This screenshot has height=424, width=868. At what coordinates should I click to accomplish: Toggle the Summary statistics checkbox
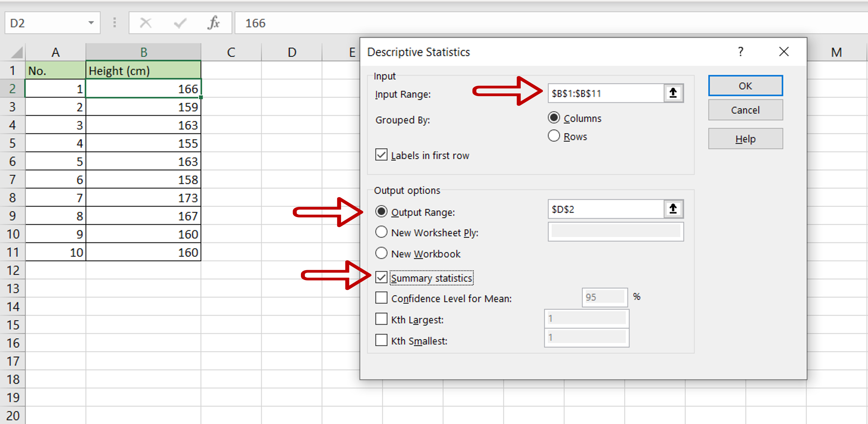[x=381, y=278]
